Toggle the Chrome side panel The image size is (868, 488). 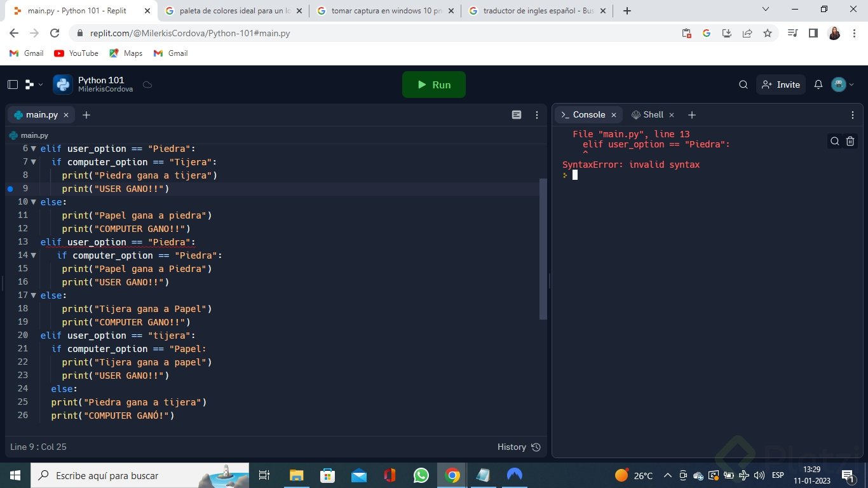point(813,33)
